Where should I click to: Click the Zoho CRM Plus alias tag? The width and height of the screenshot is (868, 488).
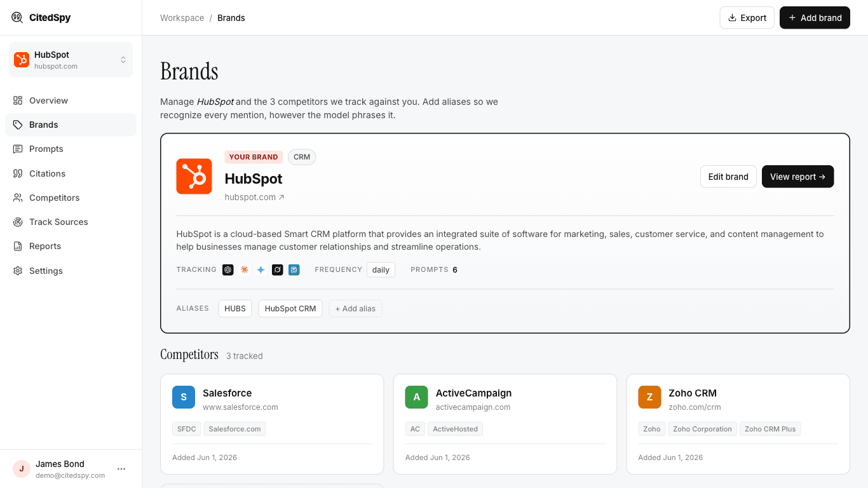(x=770, y=429)
